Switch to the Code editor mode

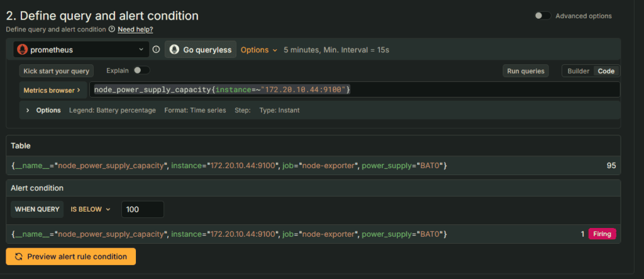point(606,71)
